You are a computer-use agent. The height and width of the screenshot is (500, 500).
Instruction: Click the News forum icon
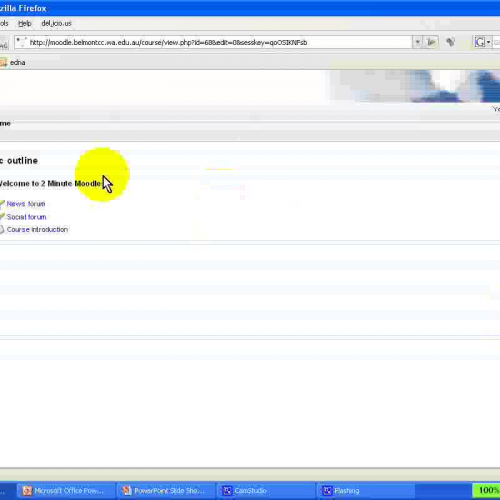pyautogui.click(x=2, y=203)
